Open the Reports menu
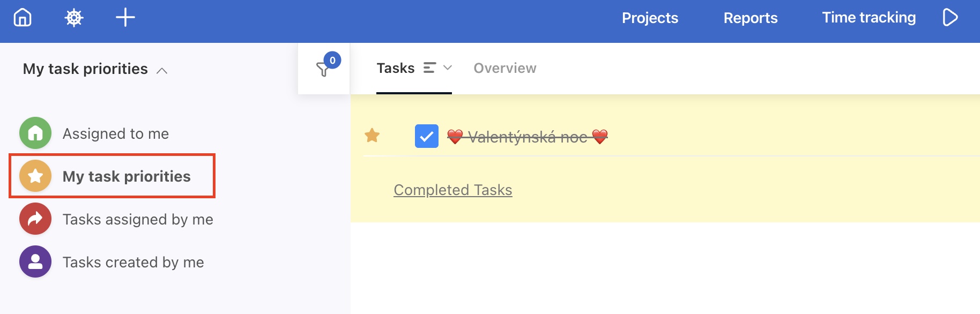 (750, 18)
